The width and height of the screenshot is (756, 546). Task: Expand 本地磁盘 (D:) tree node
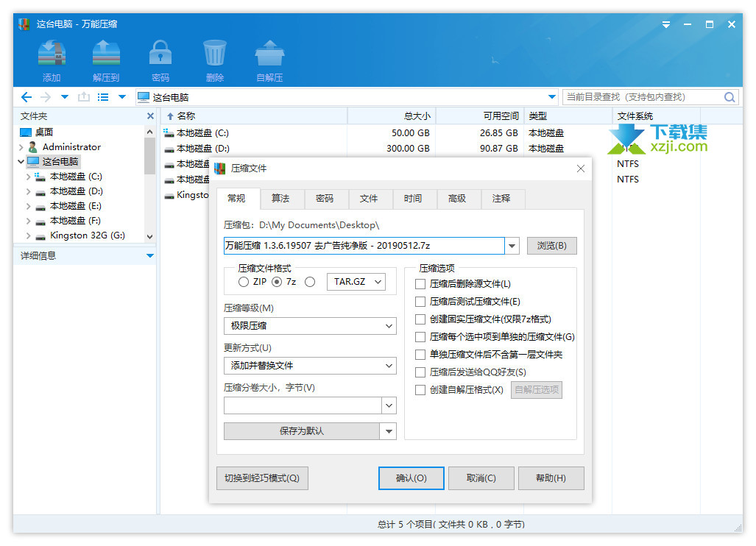pyautogui.click(x=29, y=191)
